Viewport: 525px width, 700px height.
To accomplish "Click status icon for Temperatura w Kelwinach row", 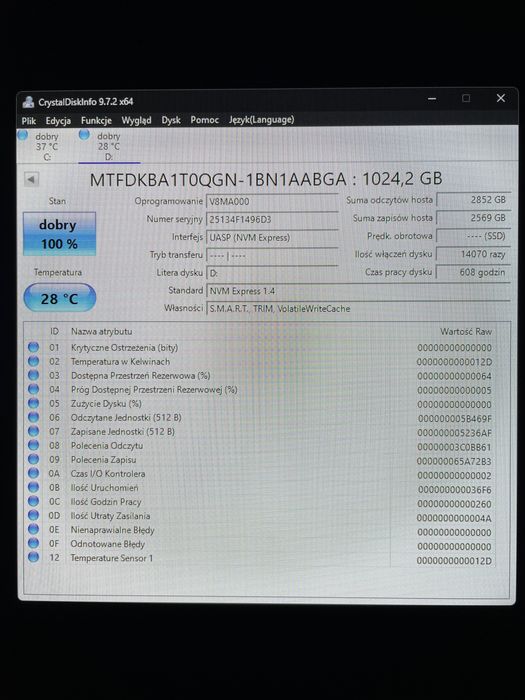I will [x=33, y=361].
